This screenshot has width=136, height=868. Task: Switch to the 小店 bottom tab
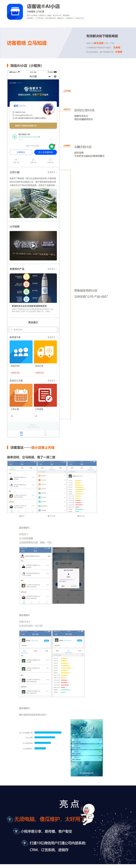(21, 434)
